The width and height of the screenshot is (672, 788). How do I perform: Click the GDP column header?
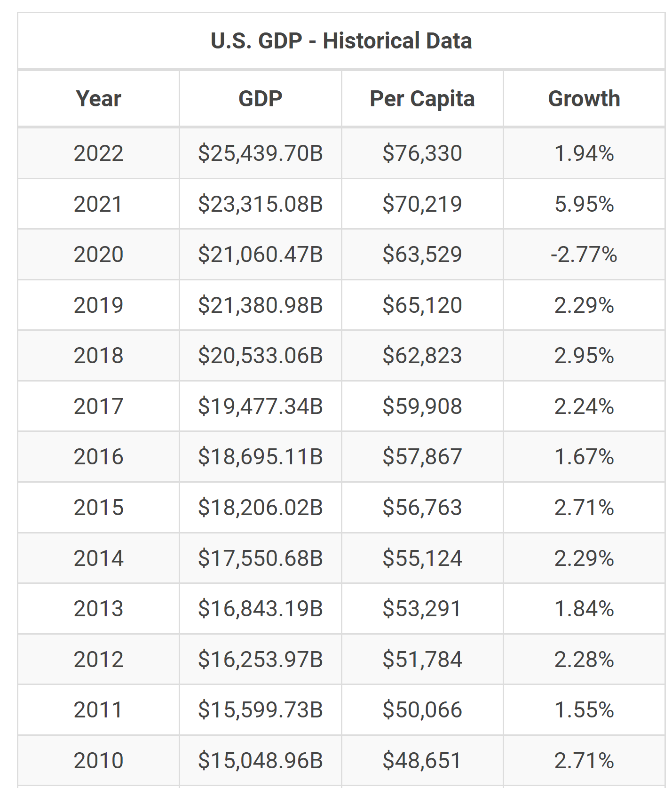(x=260, y=99)
